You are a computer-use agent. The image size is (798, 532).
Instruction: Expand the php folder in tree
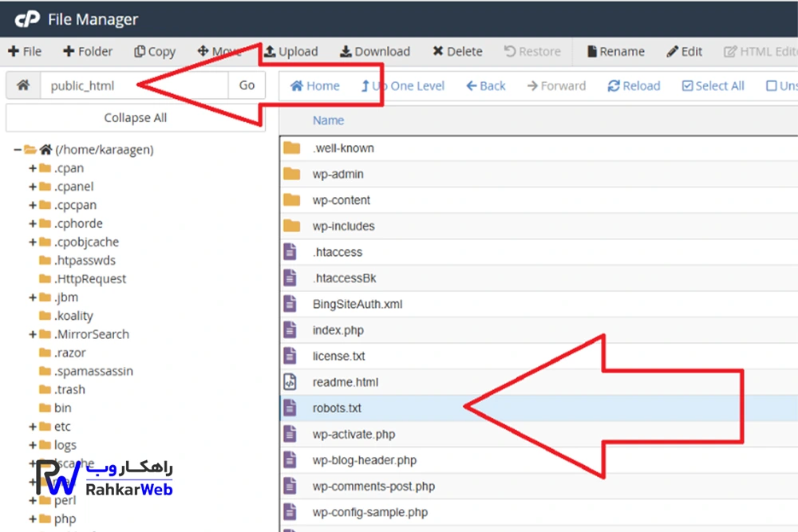point(33,518)
